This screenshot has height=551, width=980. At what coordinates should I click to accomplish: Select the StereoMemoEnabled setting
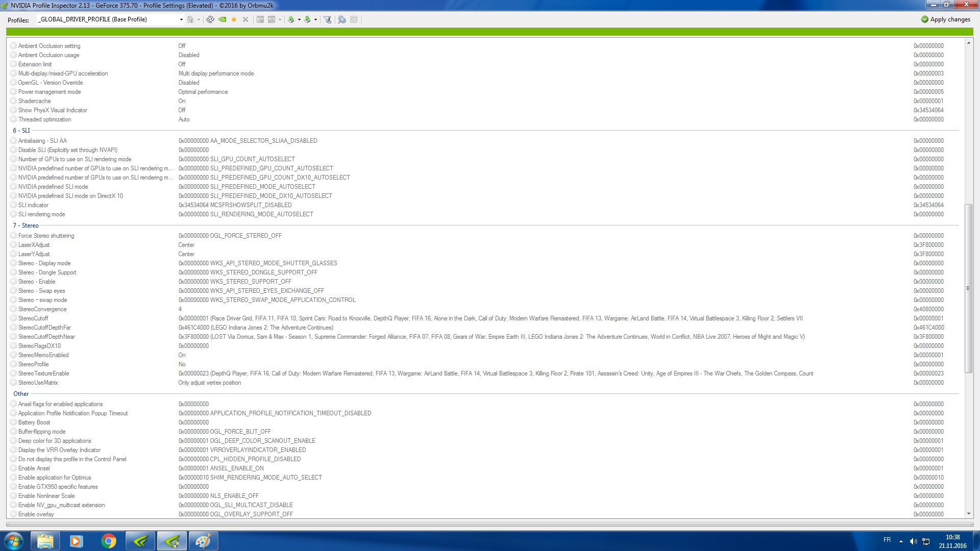(484, 355)
